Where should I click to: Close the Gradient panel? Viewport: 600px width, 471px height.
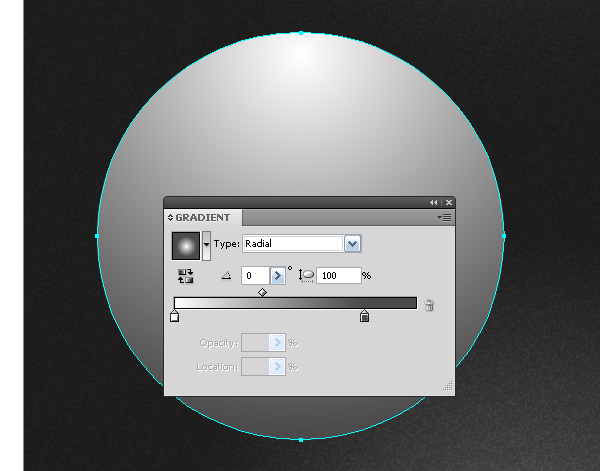[x=449, y=202]
